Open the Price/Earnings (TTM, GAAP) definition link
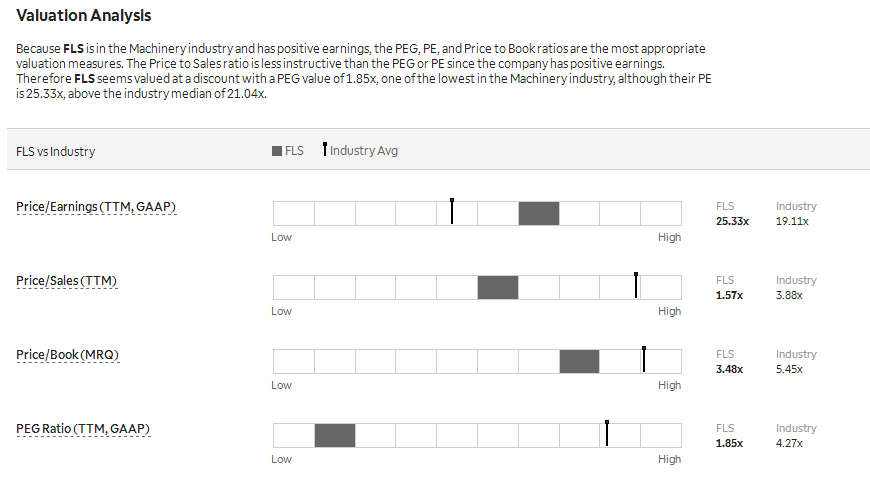 96,207
